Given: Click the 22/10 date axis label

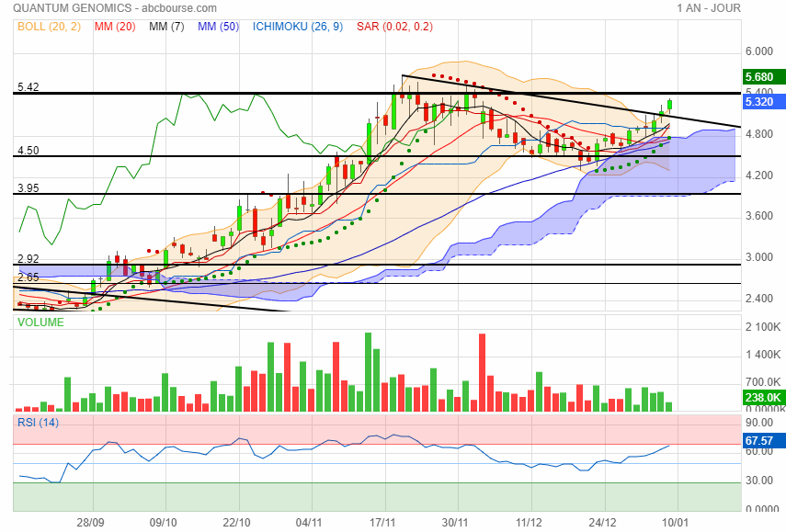Looking at the screenshot, I should pyautogui.click(x=236, y=523).
